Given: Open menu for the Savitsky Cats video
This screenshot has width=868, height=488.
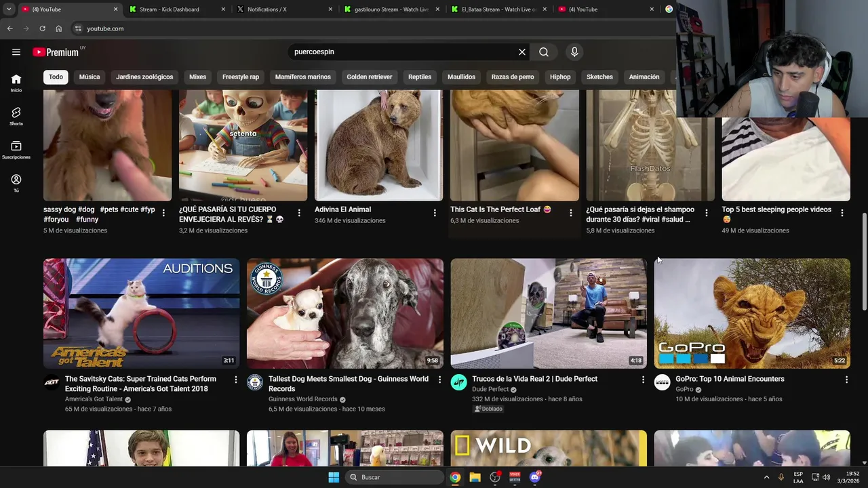Looking at the screenshot, I should pyautogui.click(x=236, y=380).
